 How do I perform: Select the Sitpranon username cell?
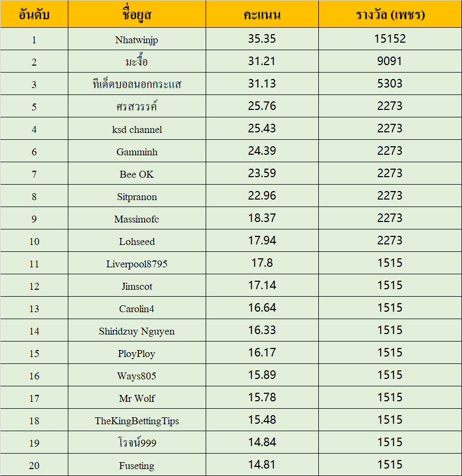click(137, 196)
